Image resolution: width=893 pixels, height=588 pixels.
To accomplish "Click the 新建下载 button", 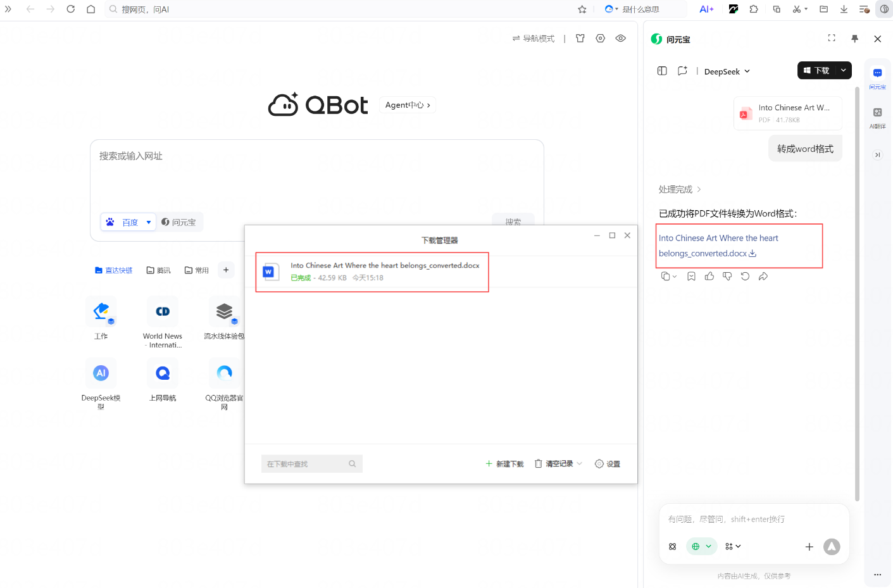I will (504, 464).
